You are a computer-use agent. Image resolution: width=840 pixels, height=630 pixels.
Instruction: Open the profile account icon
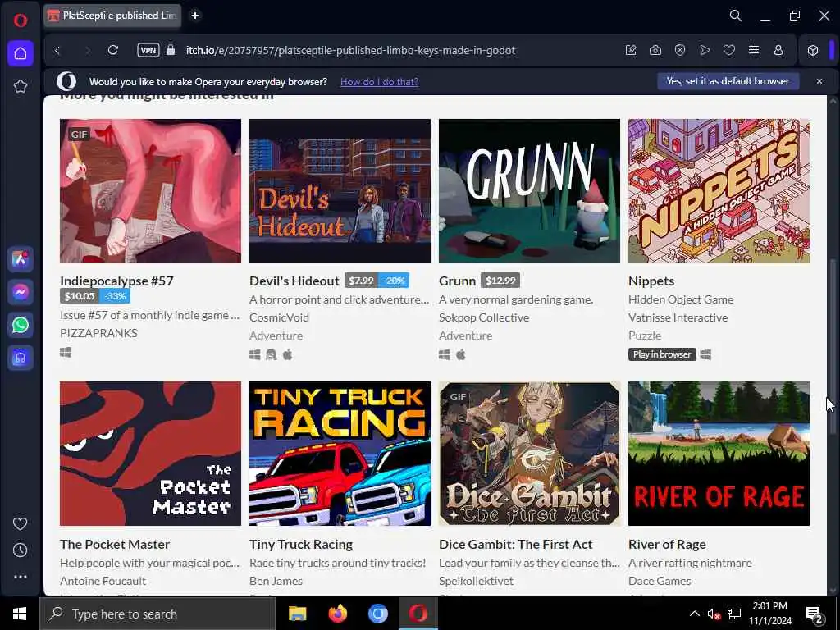(778, 50)
